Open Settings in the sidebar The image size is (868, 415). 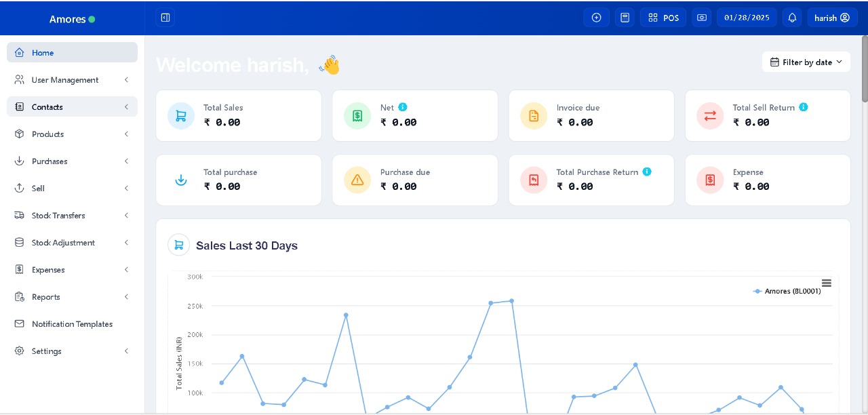coord(72,351)
